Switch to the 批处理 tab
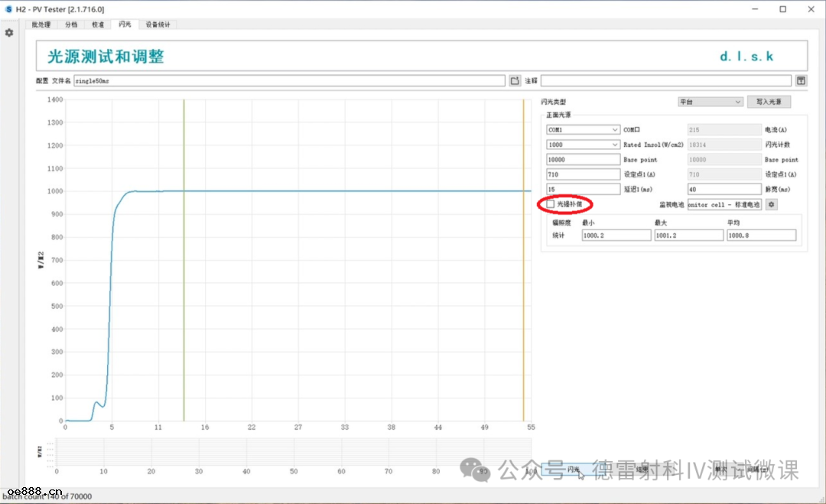 (41, 24)
